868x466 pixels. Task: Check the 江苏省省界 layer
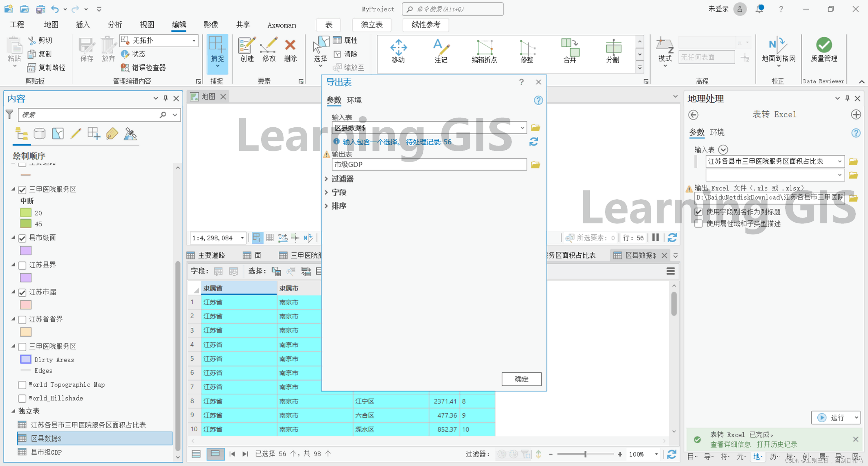[22, 320]
